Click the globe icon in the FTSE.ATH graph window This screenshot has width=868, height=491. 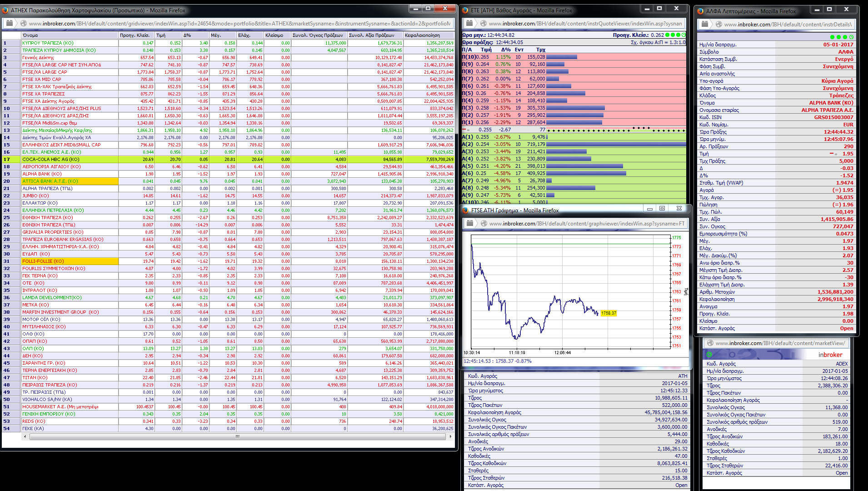click(484, 223)
